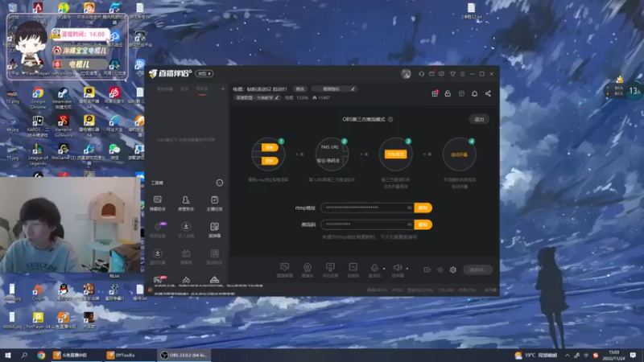Image resolution: width=644 pixels, height=362 pixels.
Task: Click the FMS URL text in step 2 circle
Action: point(330,147)
